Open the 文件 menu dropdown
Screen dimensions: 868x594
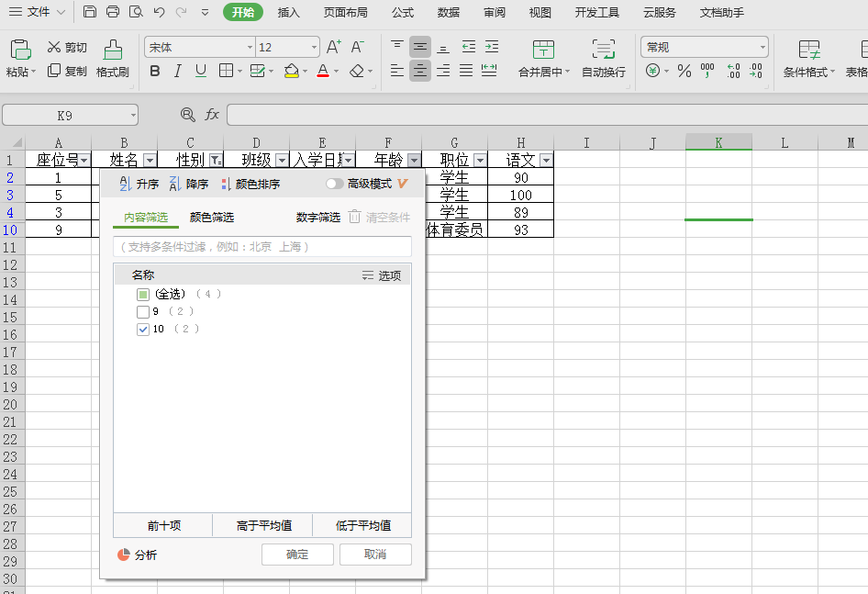[37, 12]
